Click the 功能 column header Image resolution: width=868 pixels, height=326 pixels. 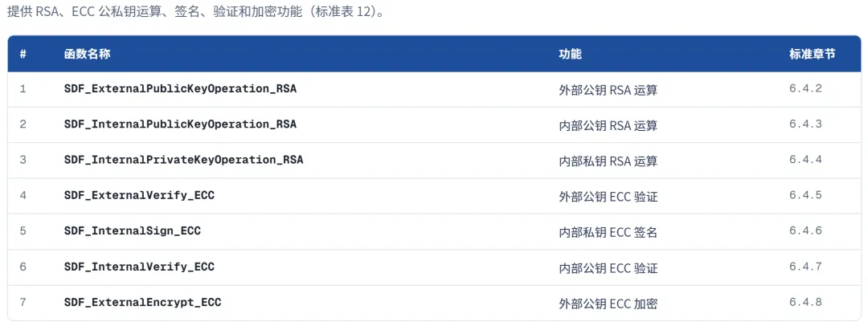pos(570,55)
